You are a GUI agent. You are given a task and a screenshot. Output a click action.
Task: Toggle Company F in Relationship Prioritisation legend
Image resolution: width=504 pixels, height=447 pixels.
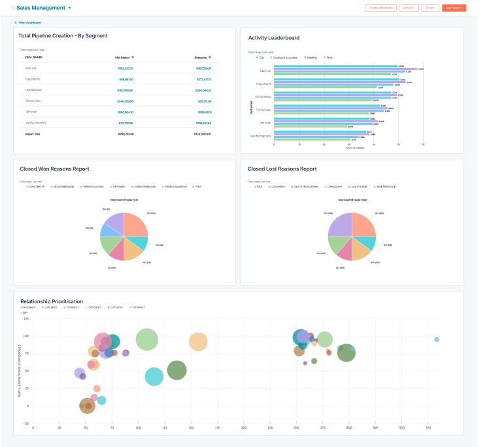tap(137, 307)
